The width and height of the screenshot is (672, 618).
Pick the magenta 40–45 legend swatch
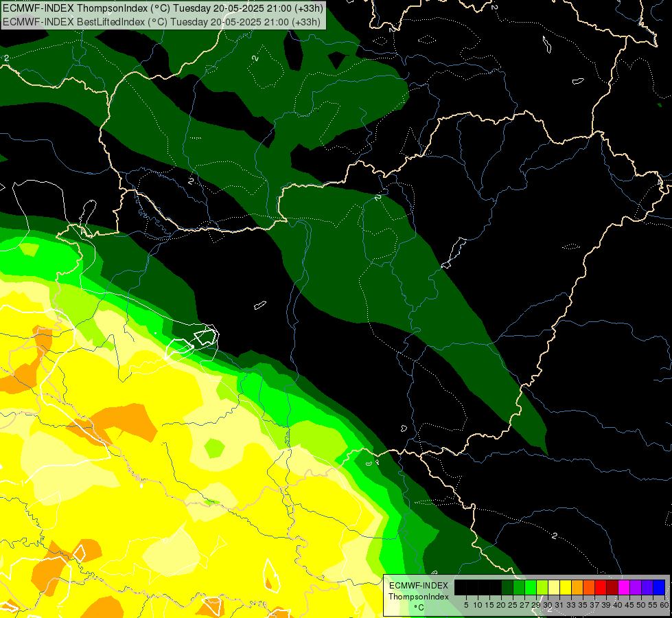coord(624,587)
